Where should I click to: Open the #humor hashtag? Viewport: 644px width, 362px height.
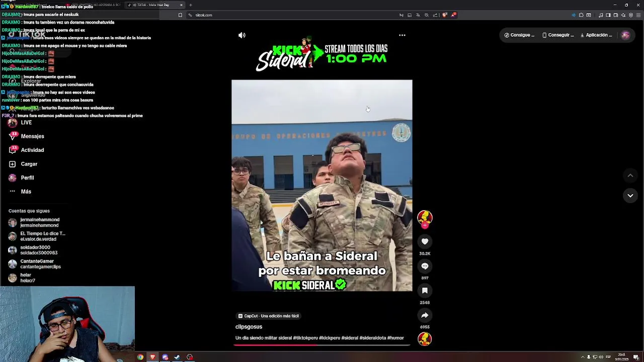[395, 338]
